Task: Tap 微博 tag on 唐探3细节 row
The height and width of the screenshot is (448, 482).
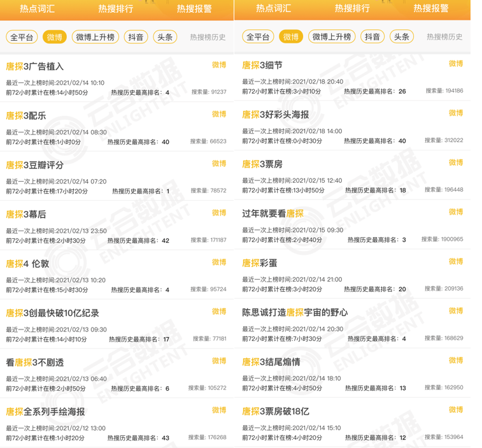Action: coord(455,64)
